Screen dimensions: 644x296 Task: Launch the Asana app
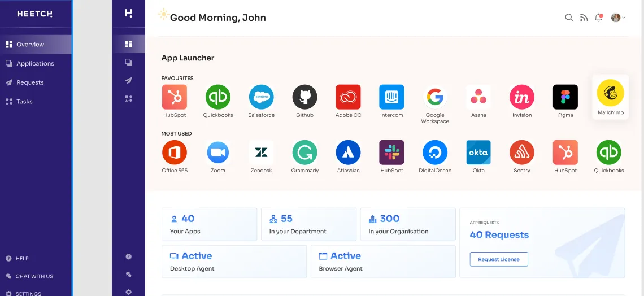478,97
